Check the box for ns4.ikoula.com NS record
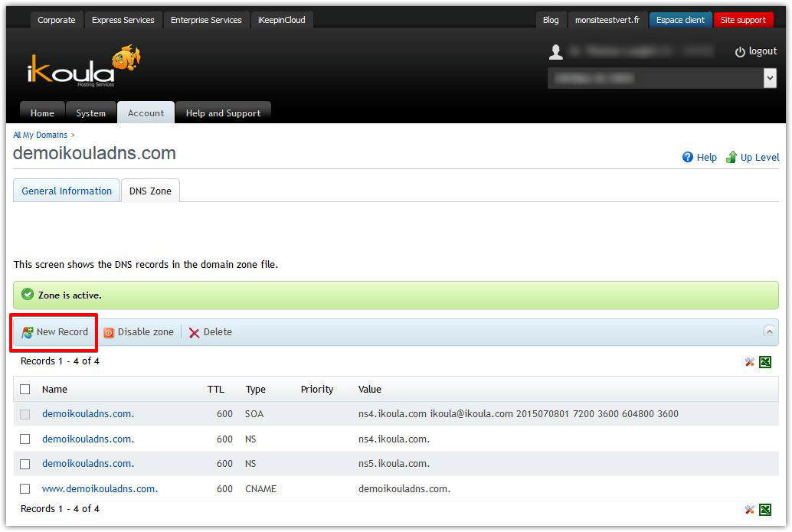The image size is (792, 532). click(x=25, y=439)
